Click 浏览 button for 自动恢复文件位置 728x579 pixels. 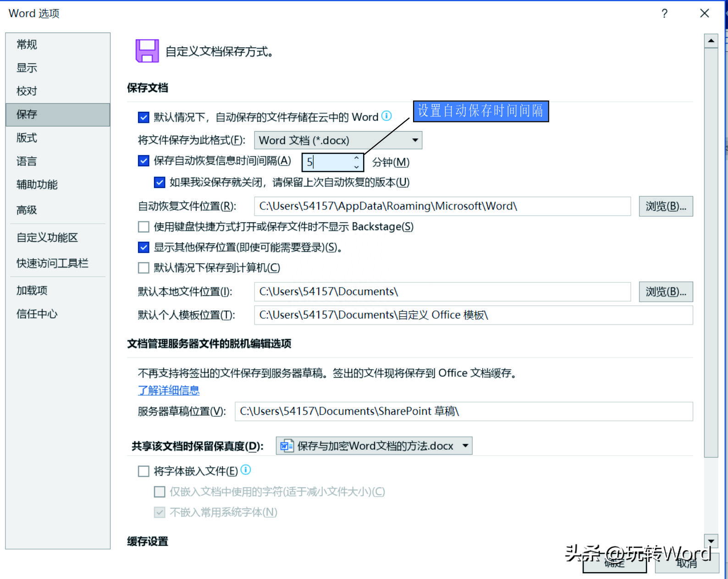666,206
